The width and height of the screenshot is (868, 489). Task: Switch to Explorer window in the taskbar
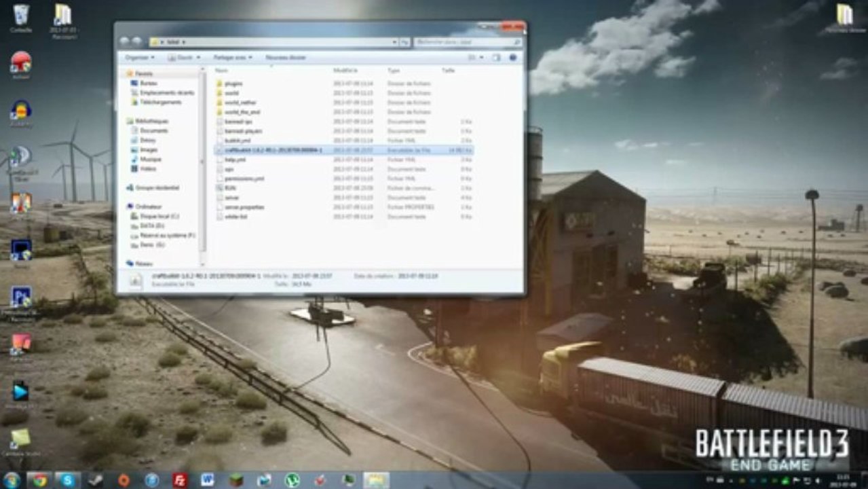375,479
